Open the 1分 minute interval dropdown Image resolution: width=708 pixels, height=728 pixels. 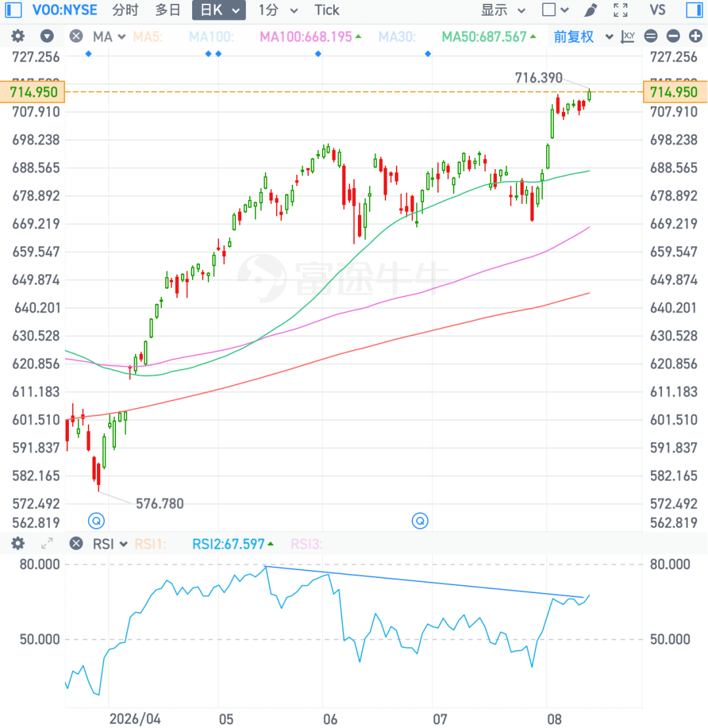pos(278,10)
